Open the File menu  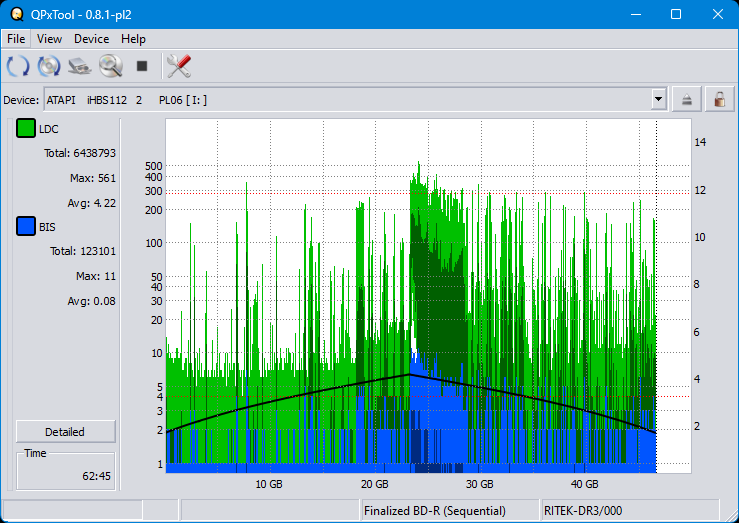[16, 39]
